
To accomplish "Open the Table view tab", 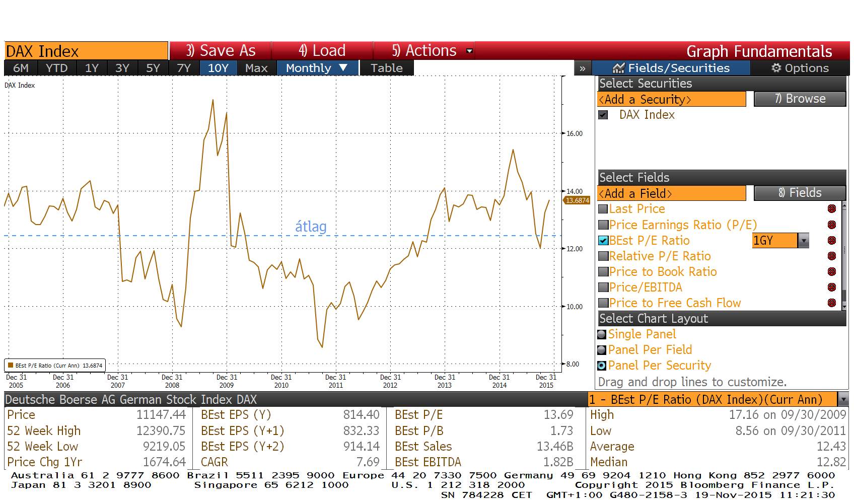I will pyautogui.click(x=387, y=68).
